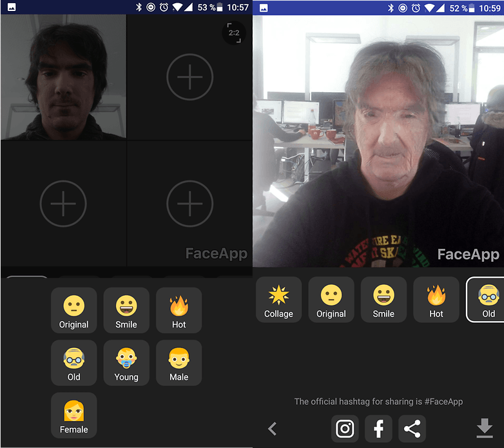Pick the Male filter
504x448 pixels.
pyautogui.click(x=179, y=363)
